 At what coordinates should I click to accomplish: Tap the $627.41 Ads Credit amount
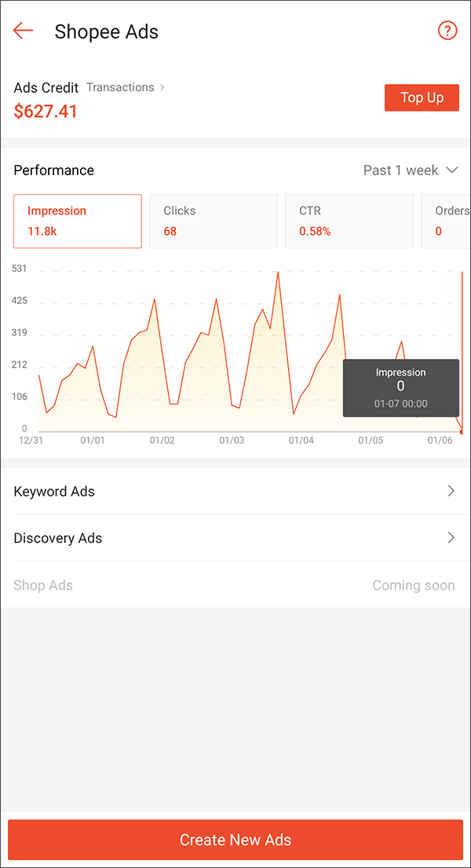pyautogui.click(x=46, y=111)
